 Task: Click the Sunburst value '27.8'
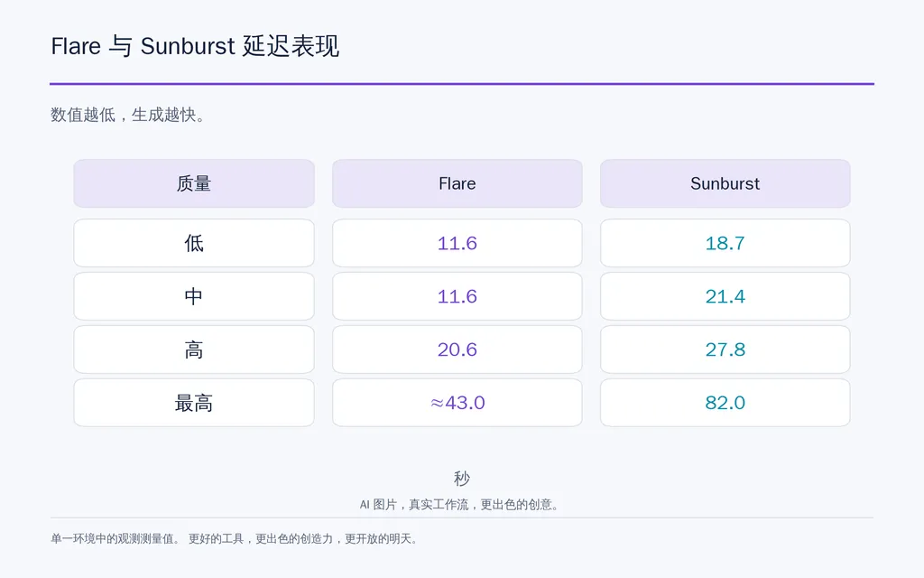pos(725,350)
